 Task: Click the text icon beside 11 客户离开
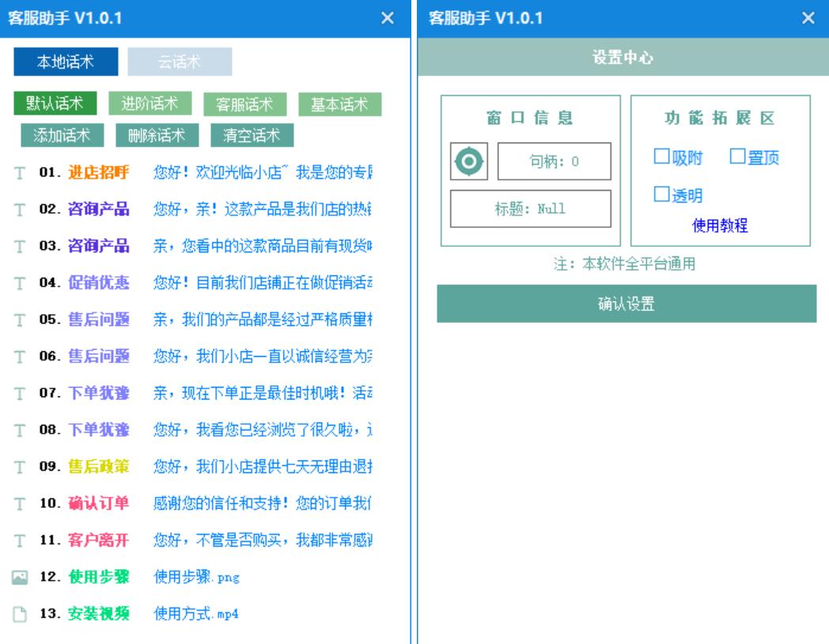click(x=20, y=541)
